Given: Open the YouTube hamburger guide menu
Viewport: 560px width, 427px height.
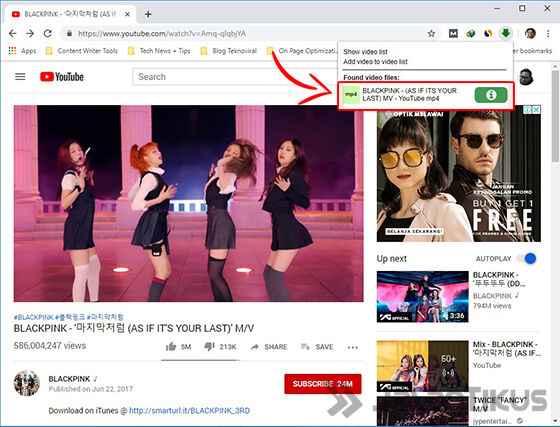Looking at the screenshot, I should (x=20, y=76).
